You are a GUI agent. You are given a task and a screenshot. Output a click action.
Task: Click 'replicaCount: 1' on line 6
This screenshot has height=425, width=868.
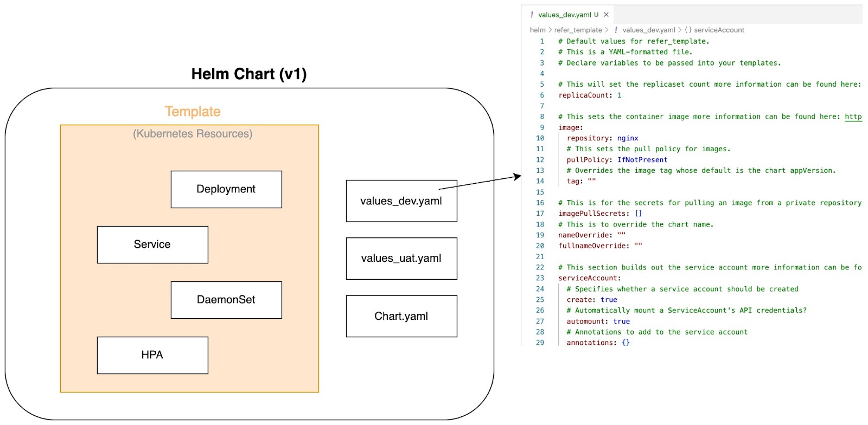click(590, 95)
